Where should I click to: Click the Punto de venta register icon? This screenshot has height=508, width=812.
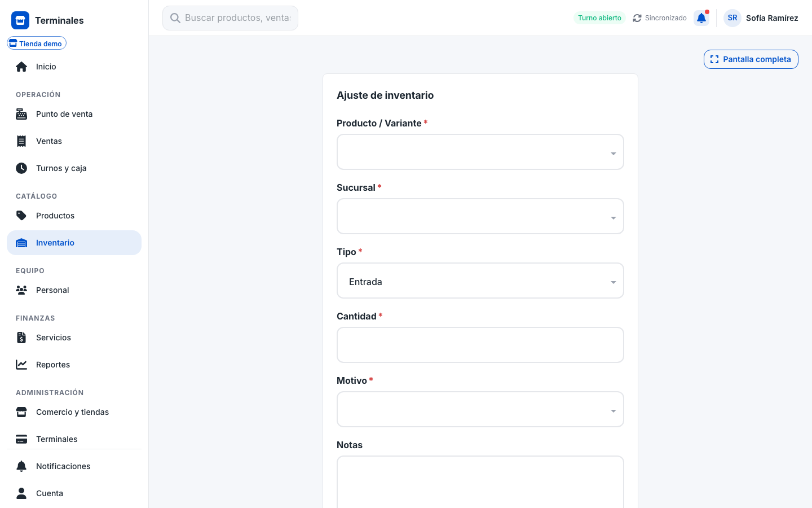[21, 114]
